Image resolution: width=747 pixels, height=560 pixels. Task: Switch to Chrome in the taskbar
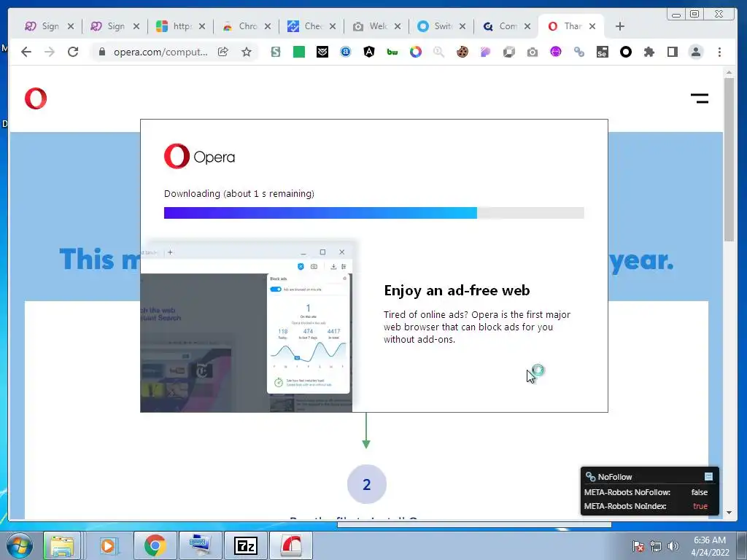click(155, 545)
